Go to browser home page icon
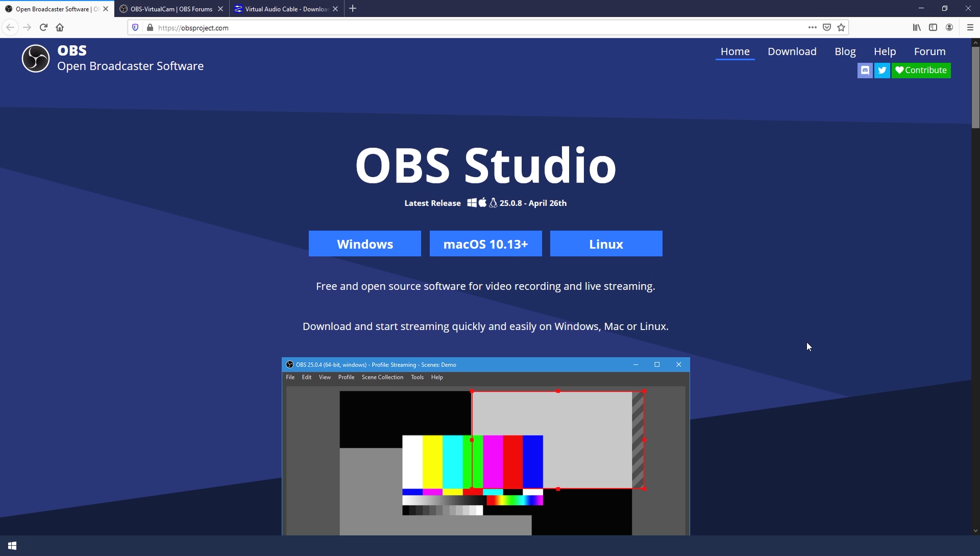The width and height of the screenshot is (980, 556). click(x=60, y=28)
